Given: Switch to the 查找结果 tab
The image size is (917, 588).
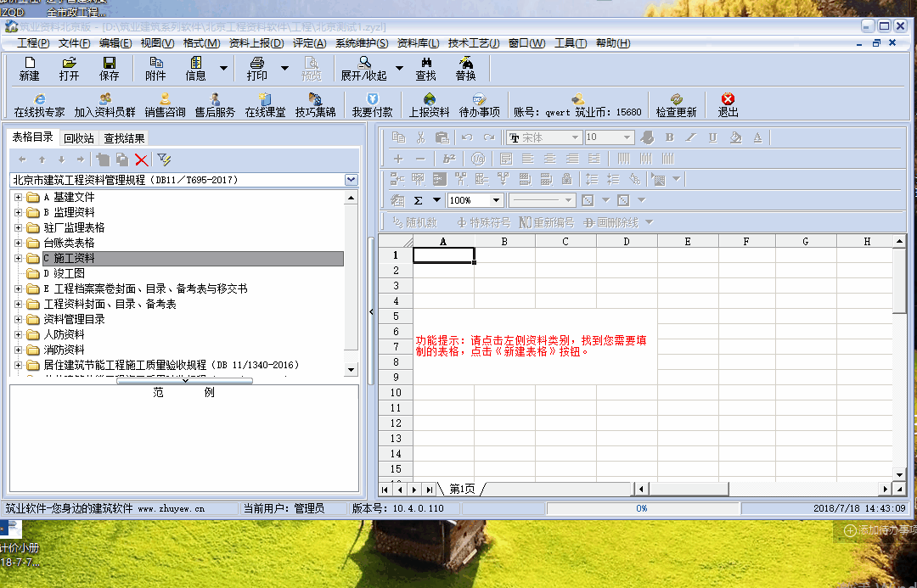Looking at the screenshot, I should [x=124, y=138].
